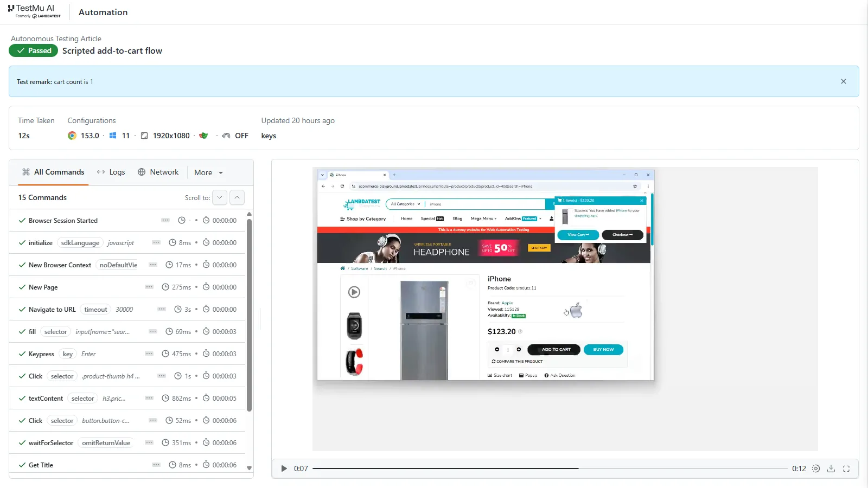Screen dimensions: 868x488
Task: Switch to the Network tab
Action: [158, 172]
